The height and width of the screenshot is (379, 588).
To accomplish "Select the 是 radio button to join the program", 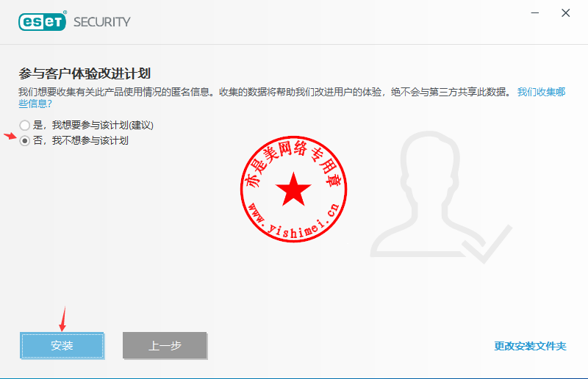I will click(x=25, y=125).
